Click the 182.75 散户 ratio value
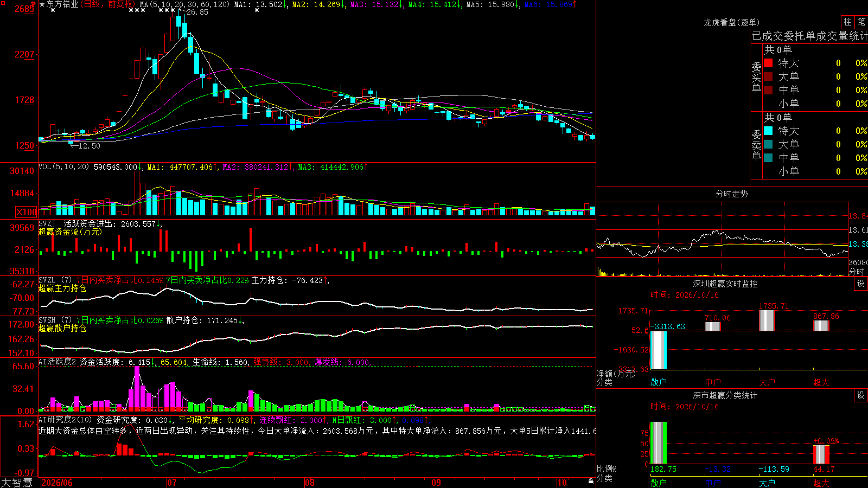 click(663, 470)
